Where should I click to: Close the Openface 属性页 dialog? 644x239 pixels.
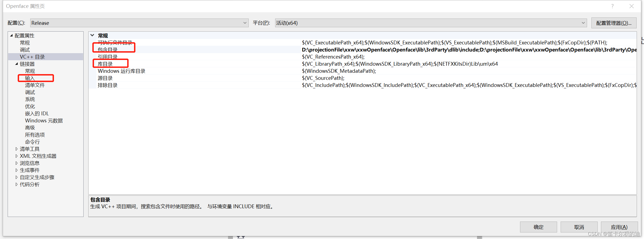631,6
